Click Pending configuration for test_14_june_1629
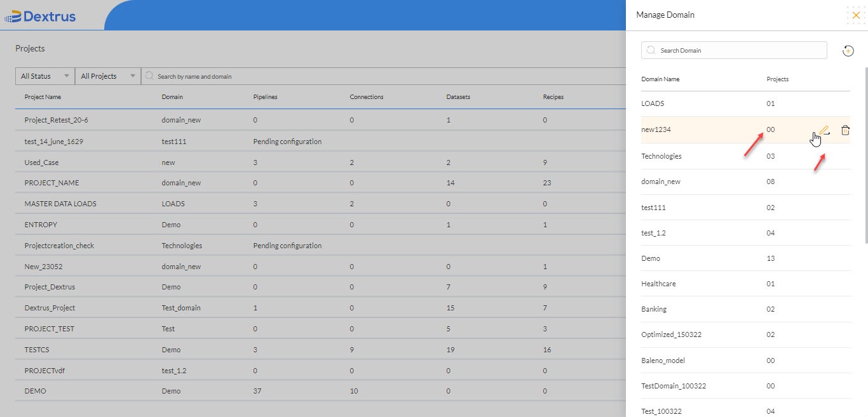868x417 pixels. point(287,142)
